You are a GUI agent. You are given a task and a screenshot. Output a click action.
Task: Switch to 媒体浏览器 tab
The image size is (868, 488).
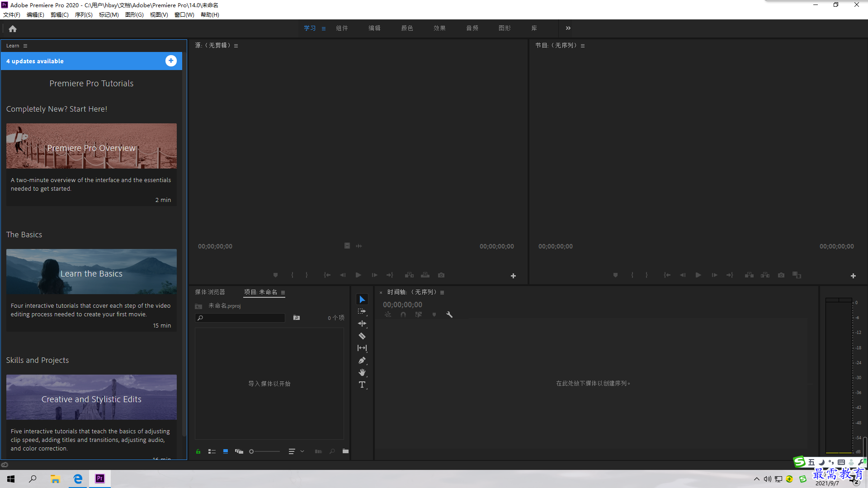pos(210,292)
